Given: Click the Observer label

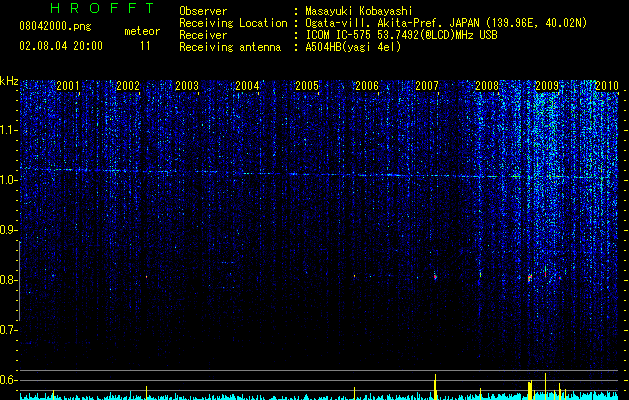Looking at the screenshot, I should coord(203,11).
